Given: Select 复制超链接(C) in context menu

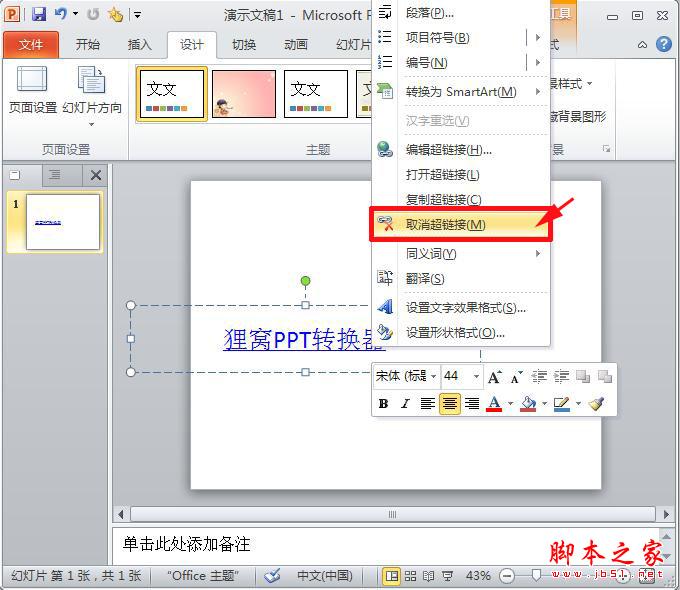Looking at the screenshot, I should (461, 200).
